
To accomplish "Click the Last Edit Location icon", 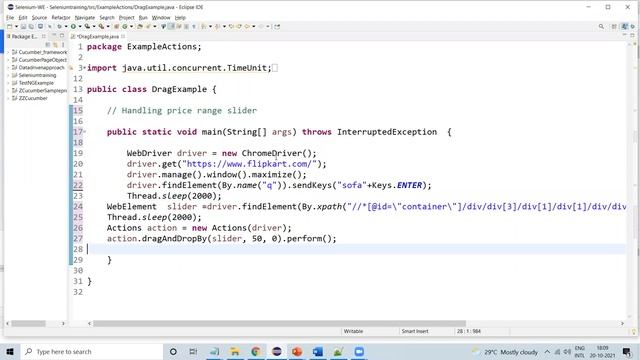I will pyautogui.click(x=231, y=27).
